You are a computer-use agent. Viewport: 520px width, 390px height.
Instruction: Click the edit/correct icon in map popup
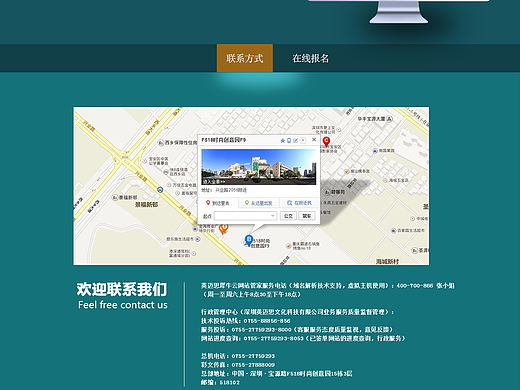(296, 141)
